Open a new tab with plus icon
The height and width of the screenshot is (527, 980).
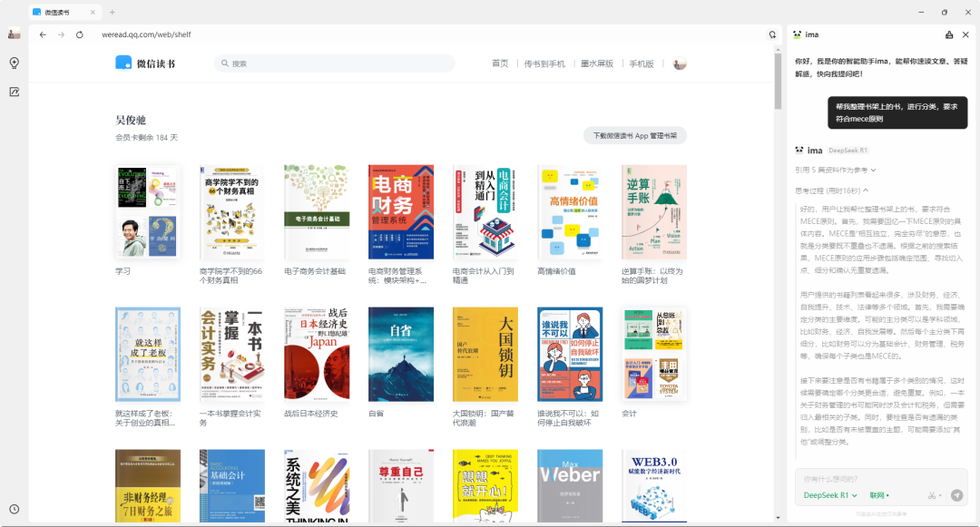coord(113,12)
